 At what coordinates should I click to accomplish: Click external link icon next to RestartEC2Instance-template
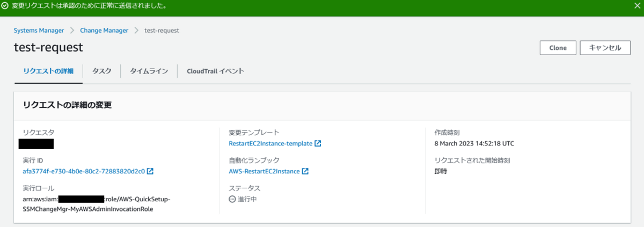click(318, 144)
